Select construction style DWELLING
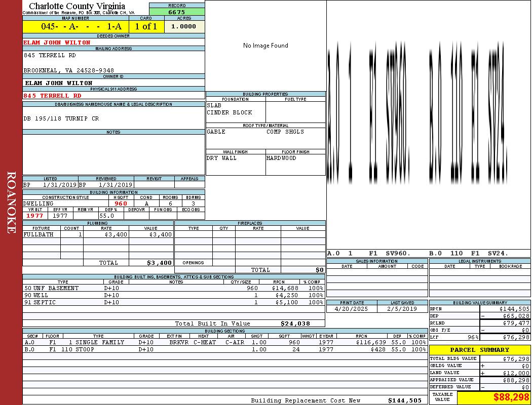 pos(39,204)
